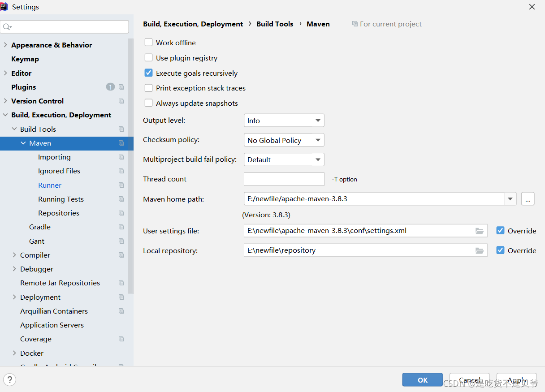The width and height of the screenshot is (545, 392).
Task: Click the OK button
Action: coord(422,379)
